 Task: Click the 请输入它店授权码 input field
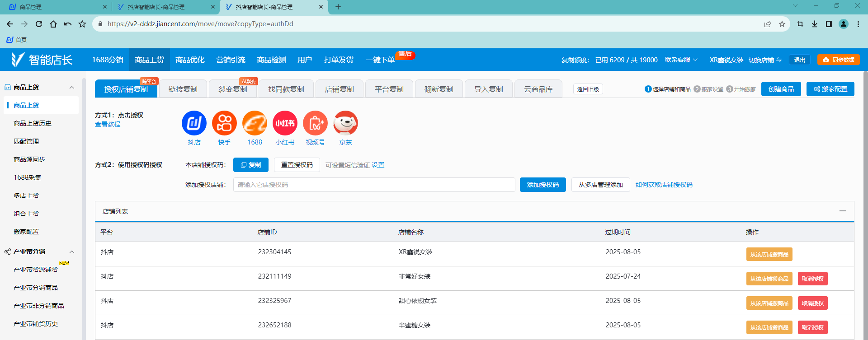(x=374, y=185)
